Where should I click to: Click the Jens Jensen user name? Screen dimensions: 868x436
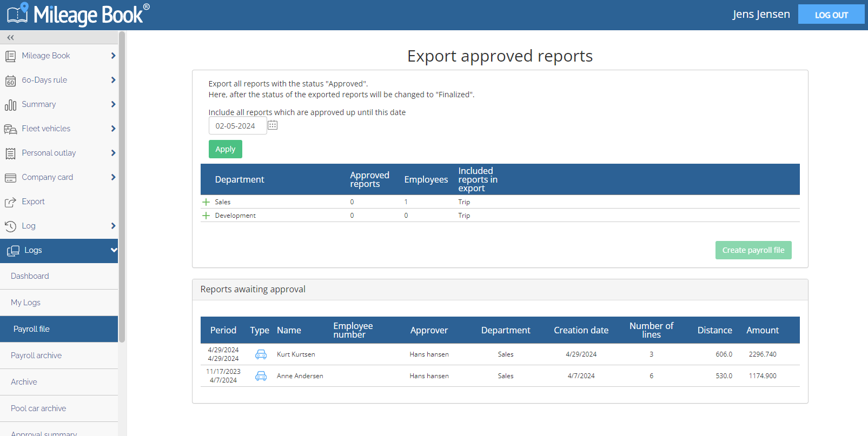pos(761,14)
